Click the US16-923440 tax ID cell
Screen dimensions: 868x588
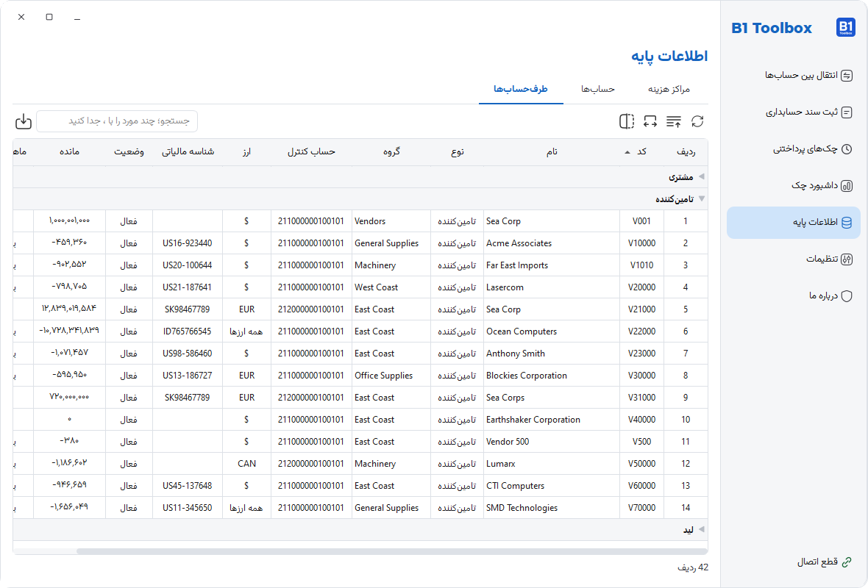click(188, 243)
